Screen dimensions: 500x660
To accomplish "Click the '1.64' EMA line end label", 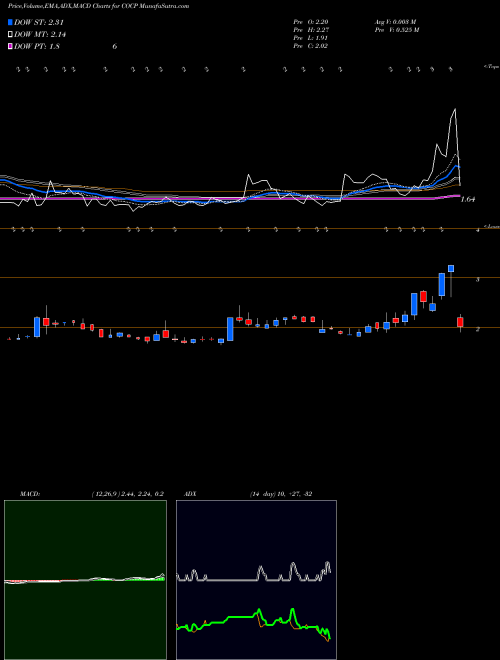I will pyautogui.click(x=468, y=200).
